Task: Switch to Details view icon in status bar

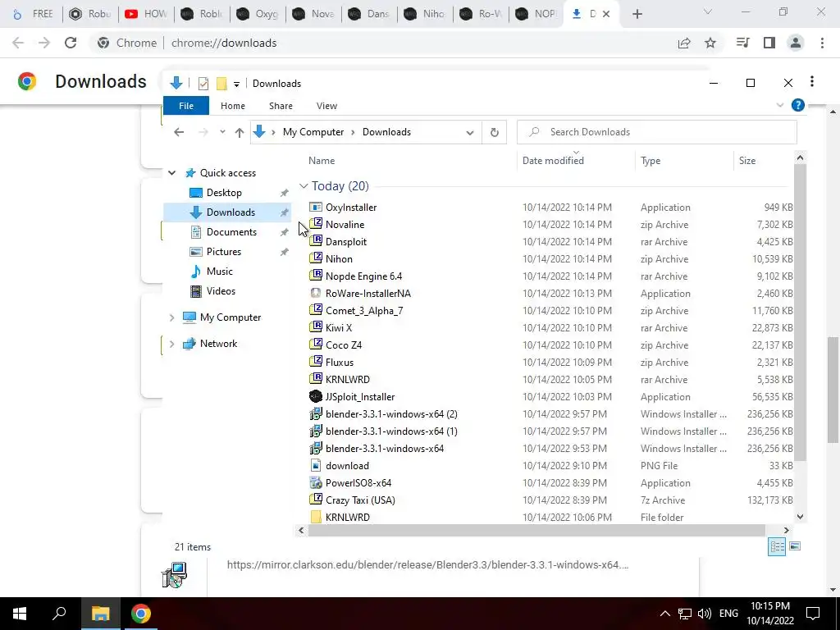Action: (777, 546)
